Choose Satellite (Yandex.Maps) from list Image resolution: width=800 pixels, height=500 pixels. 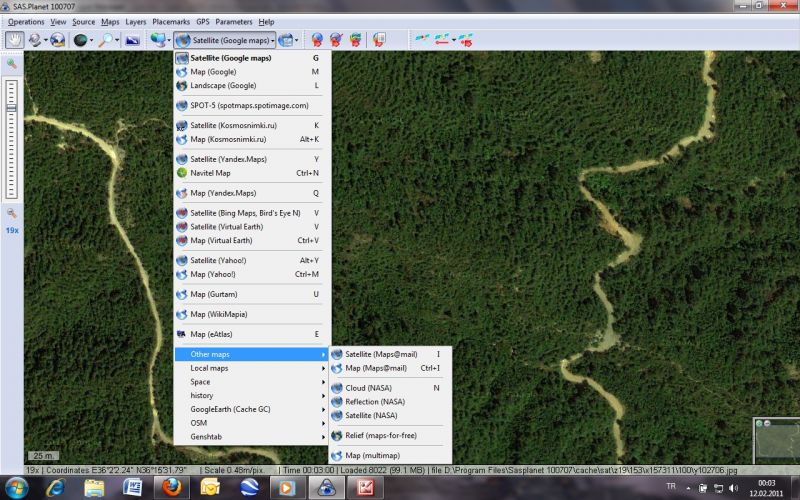[x=229, y=159]
